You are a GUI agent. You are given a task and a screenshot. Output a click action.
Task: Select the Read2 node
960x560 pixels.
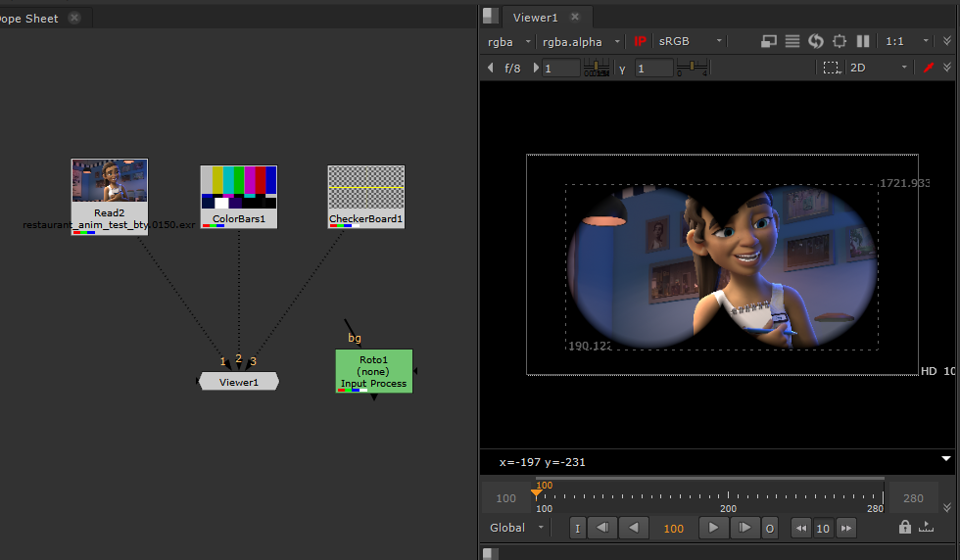pos(110,197)
